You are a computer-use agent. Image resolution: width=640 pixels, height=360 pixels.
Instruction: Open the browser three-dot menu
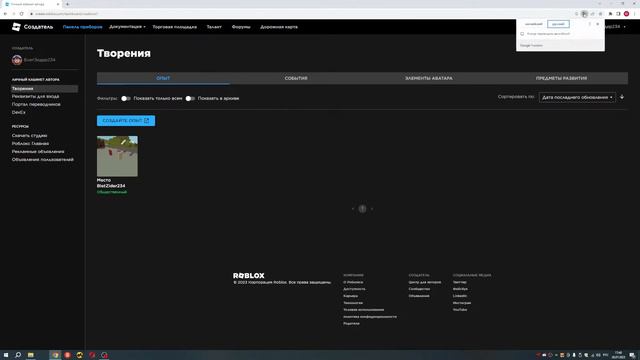(635, 14)
